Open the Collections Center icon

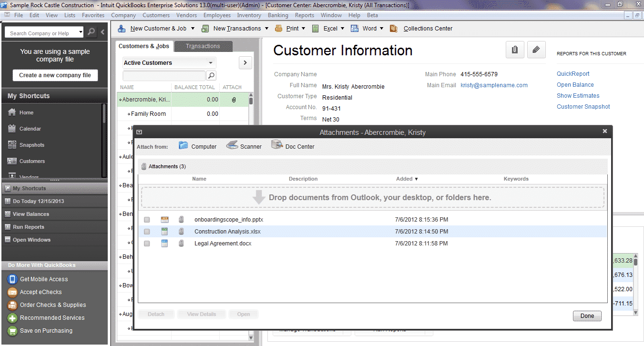coord(394,29)
